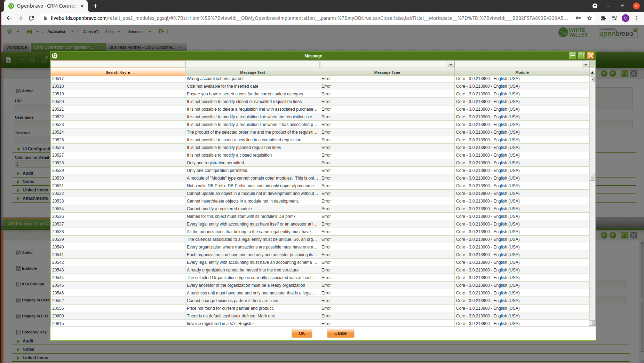Open the Chrome profile avatar

click(x=626, y=18)
